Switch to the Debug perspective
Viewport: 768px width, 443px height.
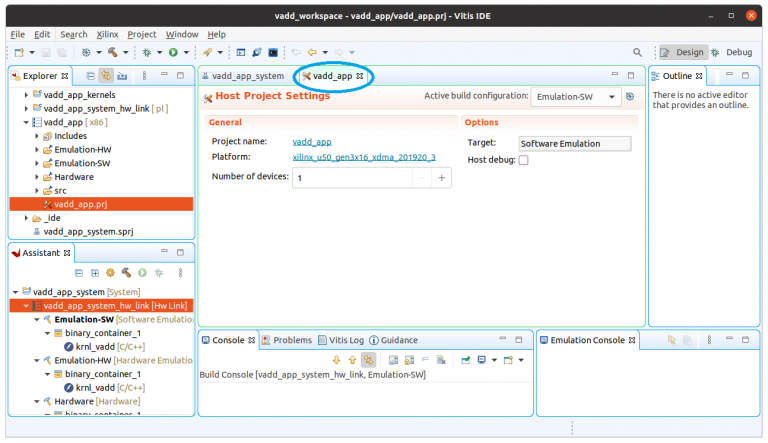click(x=732, y=52)
